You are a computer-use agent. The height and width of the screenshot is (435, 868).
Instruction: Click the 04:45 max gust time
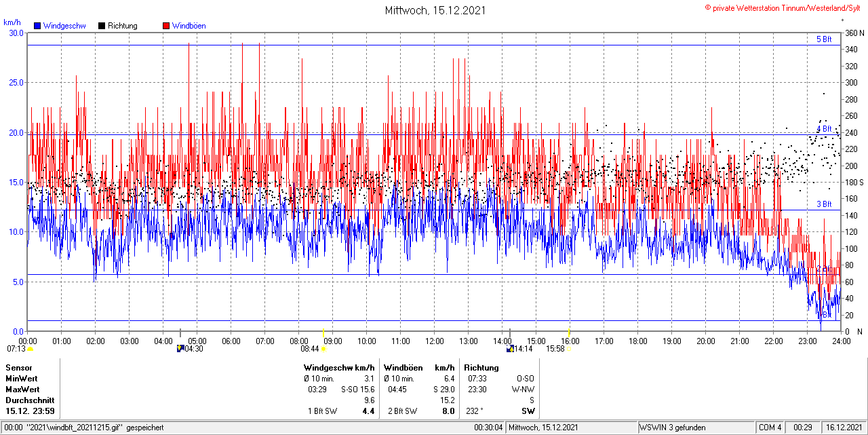pyautogui.click(x=397, y=390)
